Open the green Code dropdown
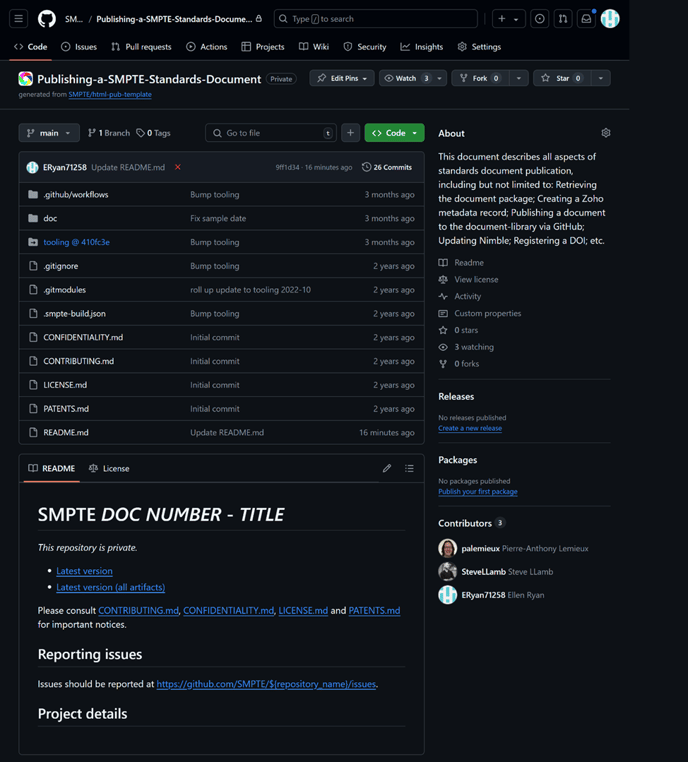The width and height of the screenshot is (688, 762). click(x=394, y=133)
